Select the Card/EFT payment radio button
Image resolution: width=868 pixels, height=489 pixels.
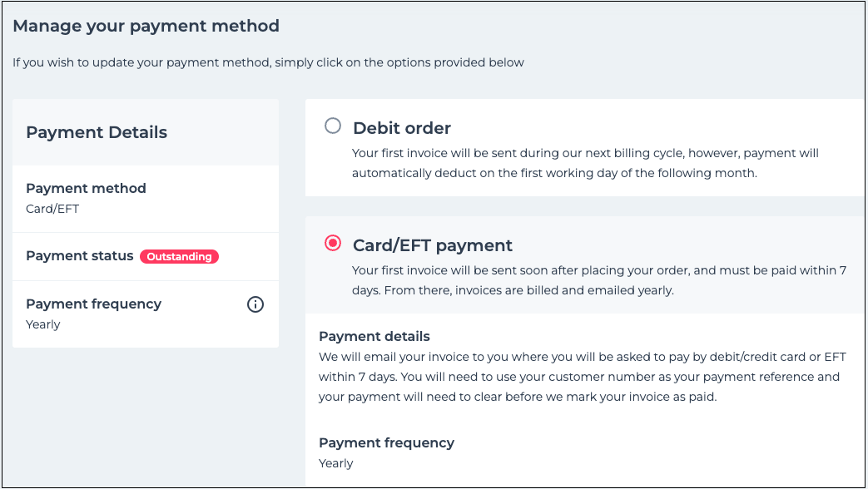[x=333, y=244]
